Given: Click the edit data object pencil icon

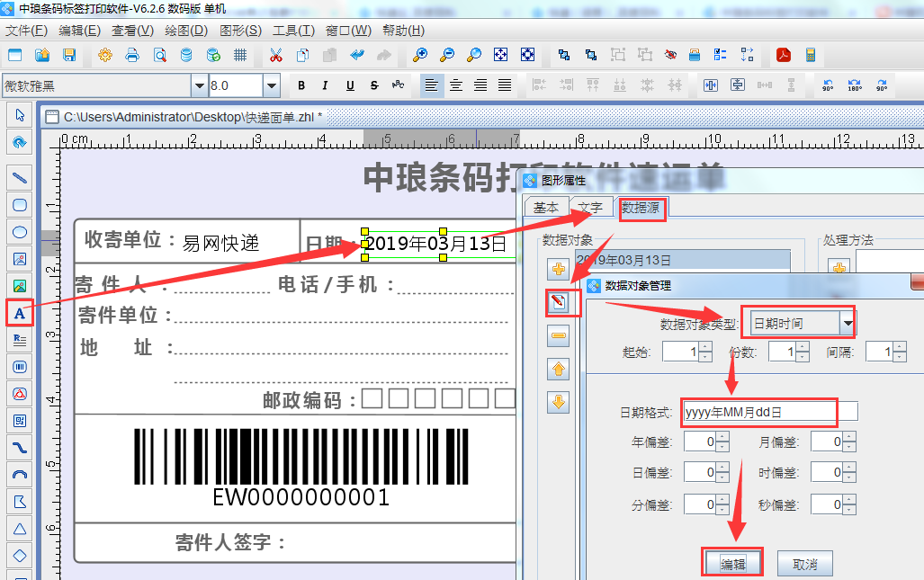Looking at the screenshot, I should pos(559,303).
